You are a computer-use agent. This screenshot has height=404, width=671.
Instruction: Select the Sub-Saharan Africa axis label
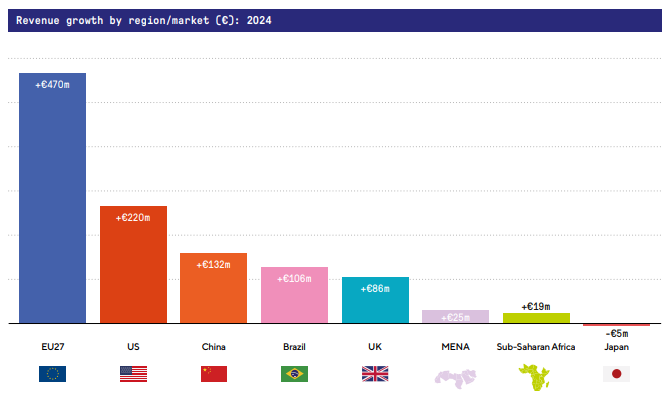tap(536, 347)
